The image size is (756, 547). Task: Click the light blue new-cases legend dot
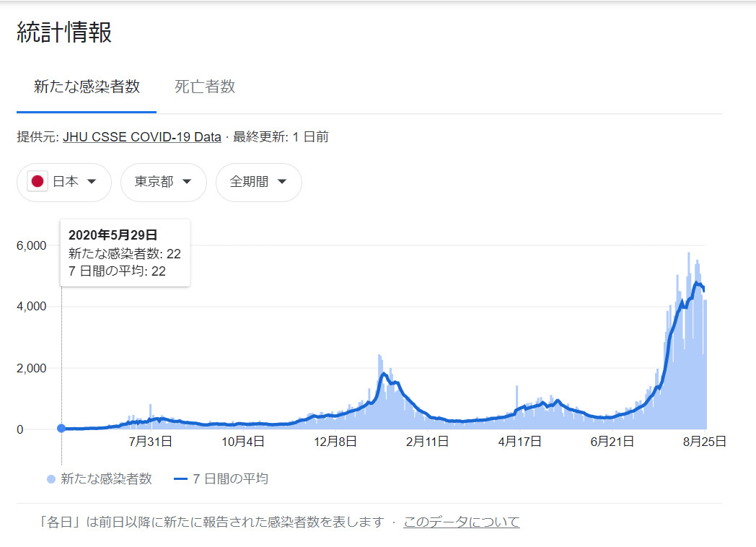[51, 478]
